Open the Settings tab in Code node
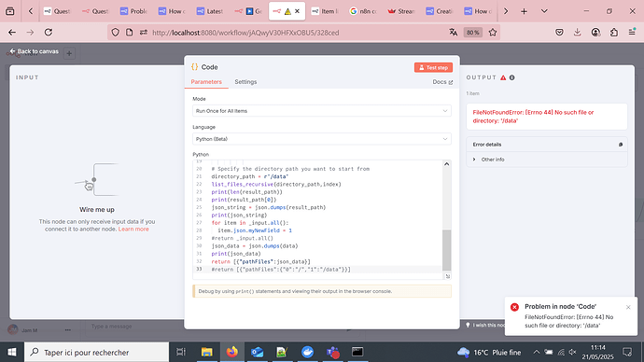Viewport: 644px width, 362px height. [x=245, y=82]
